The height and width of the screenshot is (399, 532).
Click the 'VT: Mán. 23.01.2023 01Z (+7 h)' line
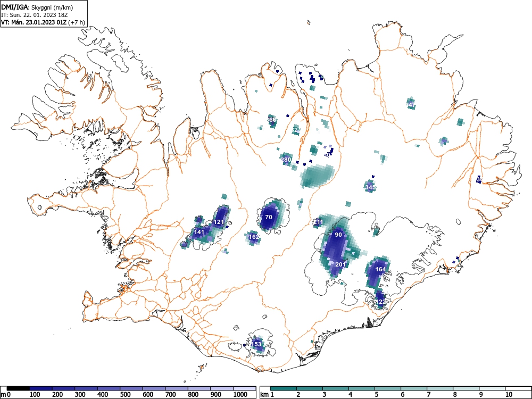(x=43, y=22)
